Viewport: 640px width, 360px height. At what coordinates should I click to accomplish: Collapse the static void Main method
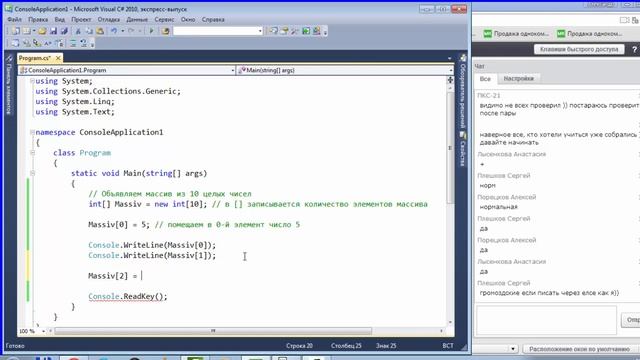coord(32,173)
